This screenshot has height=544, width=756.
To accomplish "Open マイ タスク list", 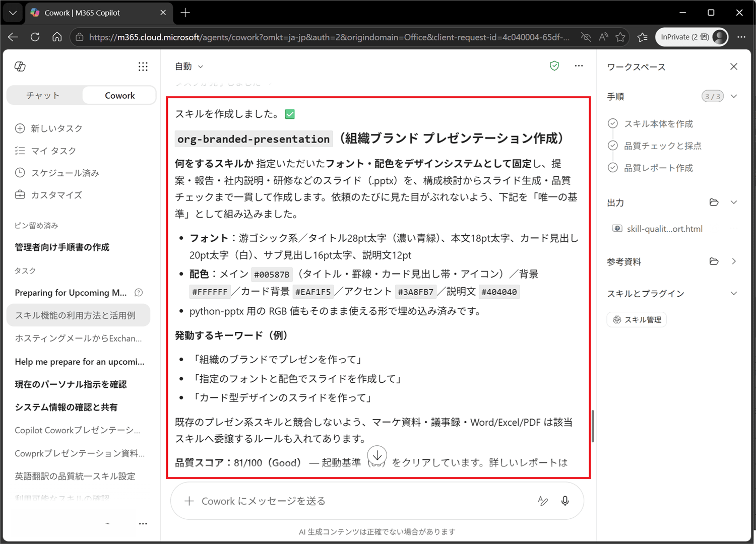I will click(x=46, y=151).
